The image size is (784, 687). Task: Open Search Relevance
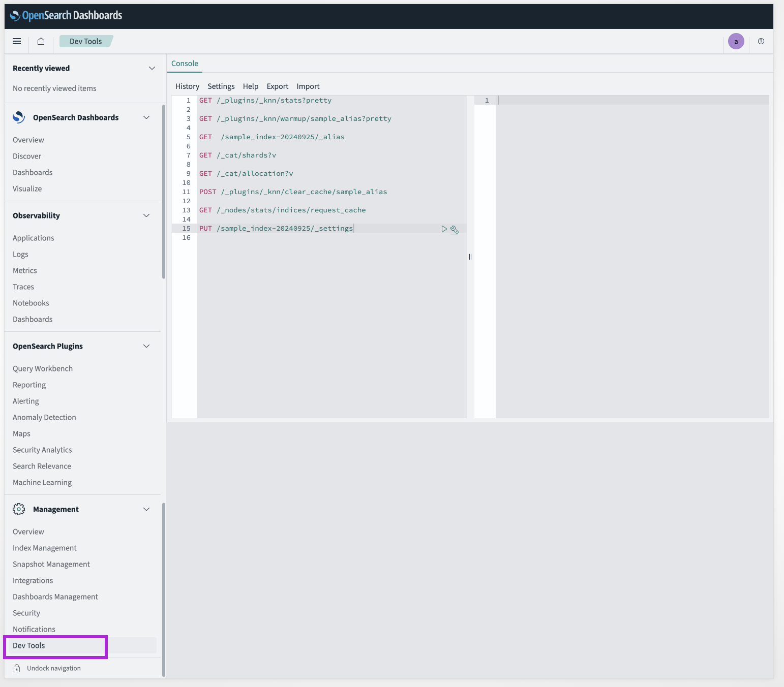(42, 466)
